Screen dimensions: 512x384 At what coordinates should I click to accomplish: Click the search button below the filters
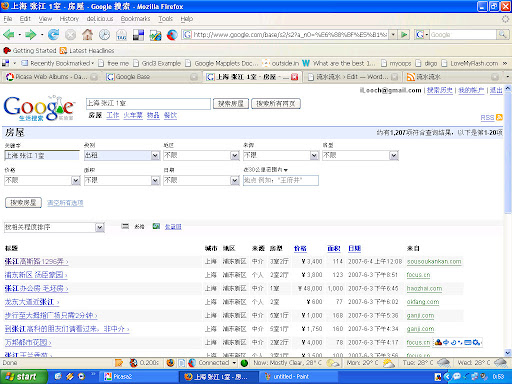coord(23,203)
